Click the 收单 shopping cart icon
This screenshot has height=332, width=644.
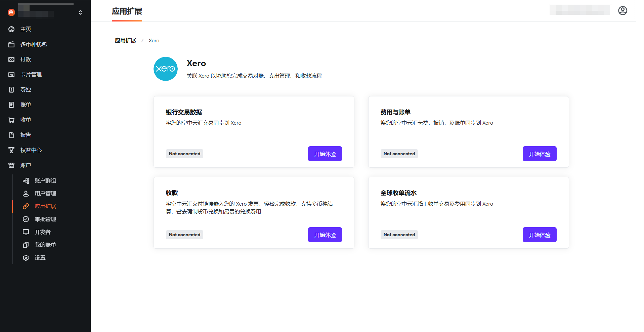click(x=11, y=120)
